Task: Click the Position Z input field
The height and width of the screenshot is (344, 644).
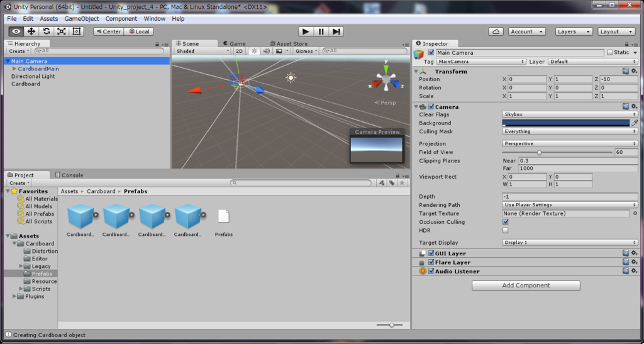Action: coord(618,79)
